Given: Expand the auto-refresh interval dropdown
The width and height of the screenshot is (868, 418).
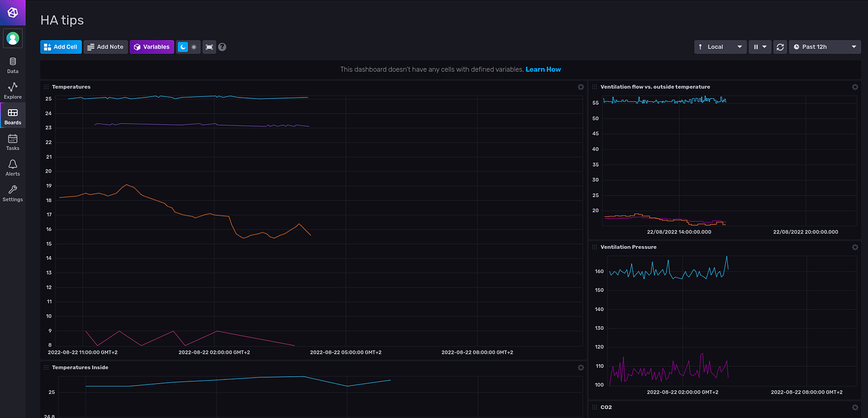Looking at the screenshot, I should pos(765,47).
